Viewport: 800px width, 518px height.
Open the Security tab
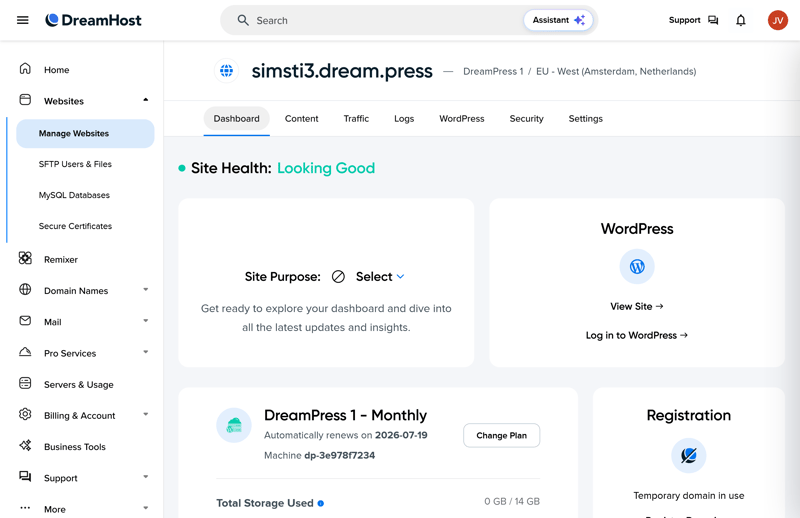tap(527, 118)
